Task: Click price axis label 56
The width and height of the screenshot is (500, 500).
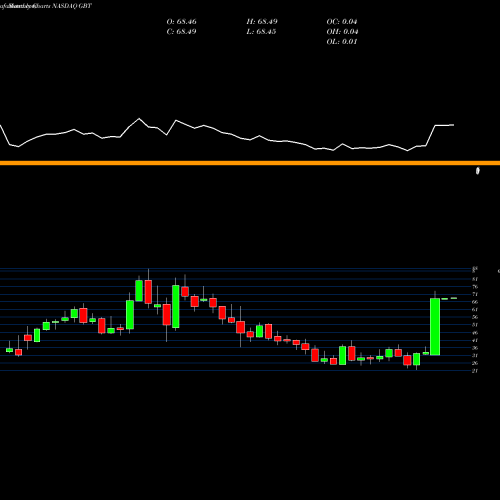Action: (x=475, y=317)
